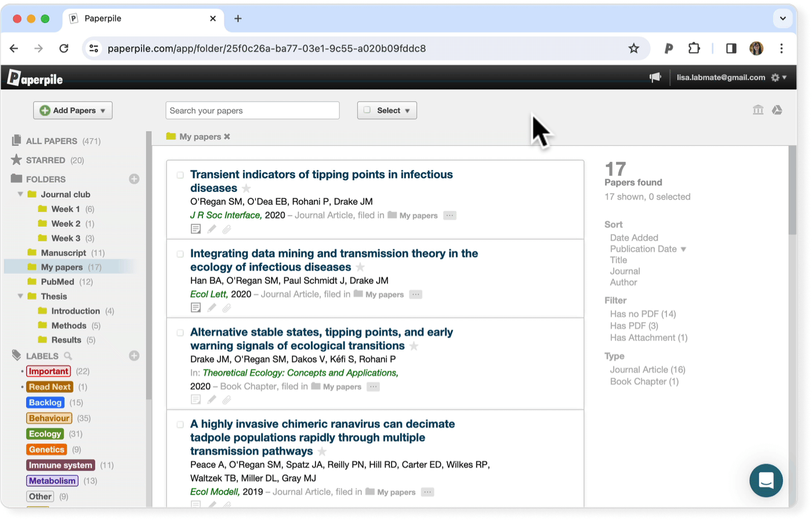Collapse the Thesis folder tree
The height and width of the screenshot is (522, 812).
point(20,296)
